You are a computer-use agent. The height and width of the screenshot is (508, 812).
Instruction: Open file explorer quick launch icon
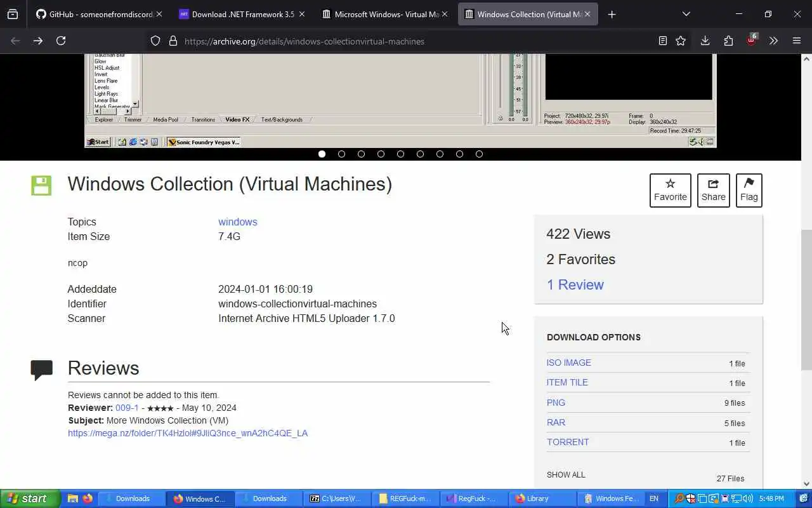pos(72,498)
